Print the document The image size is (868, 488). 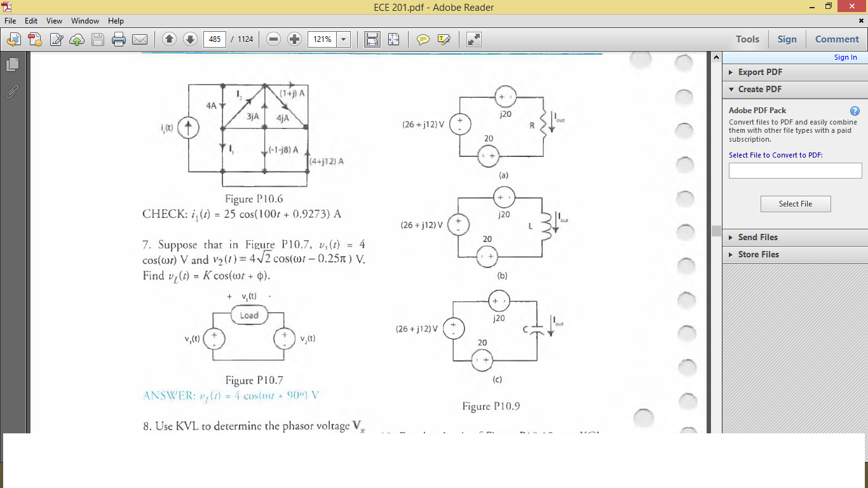click(118, 39)
